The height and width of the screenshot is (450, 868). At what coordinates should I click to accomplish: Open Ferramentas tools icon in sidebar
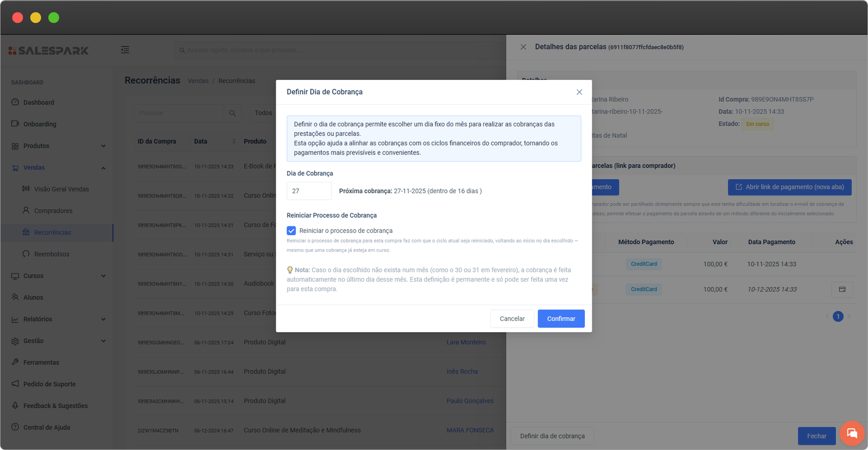15,362
